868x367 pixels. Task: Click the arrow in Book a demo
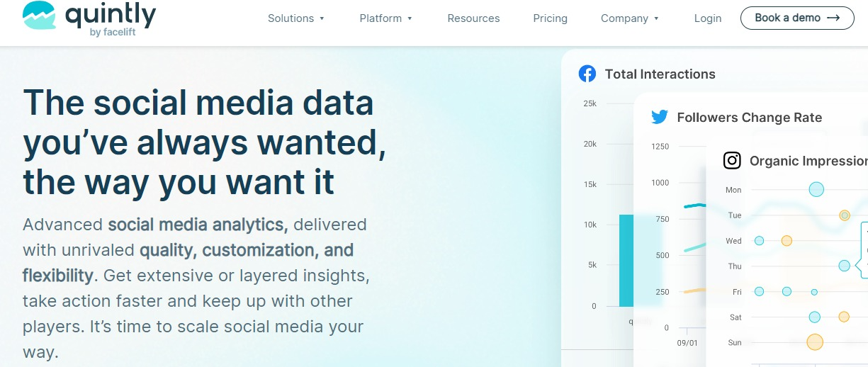[833, 18]
